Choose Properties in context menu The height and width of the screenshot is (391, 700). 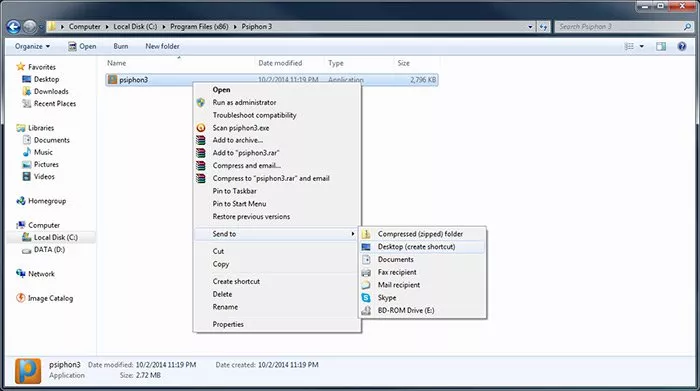point(228,324)
